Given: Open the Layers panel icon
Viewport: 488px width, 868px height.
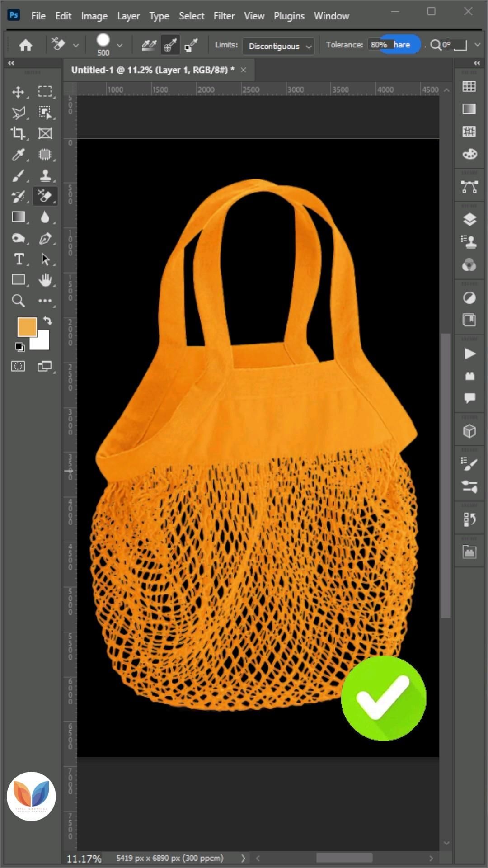Looking at the screenshot, I should click(x=469, y=220).
